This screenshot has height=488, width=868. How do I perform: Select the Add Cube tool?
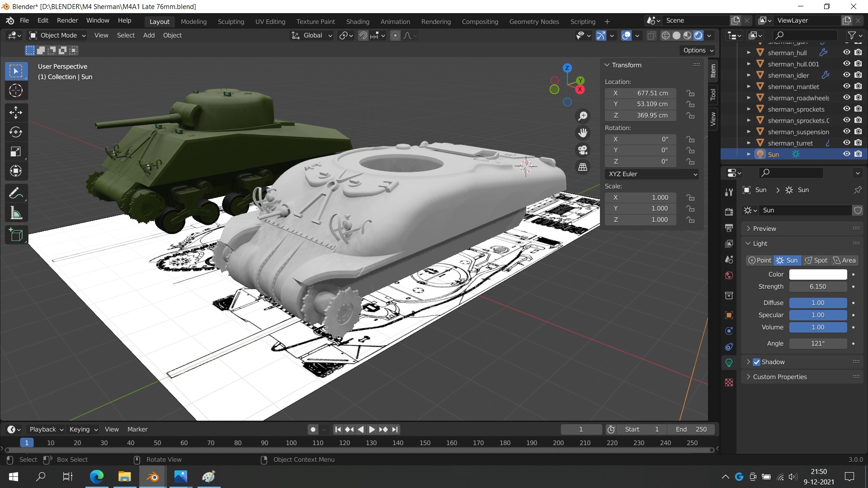coord(16,235)
